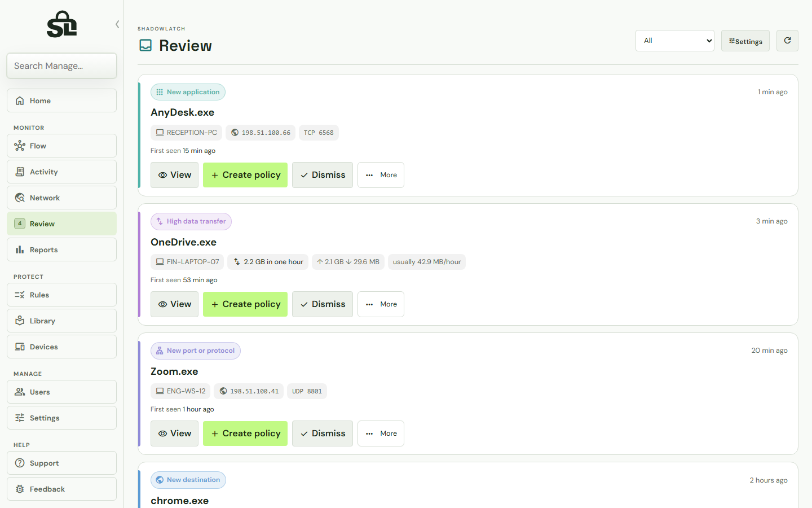Click the ShadowLatch logo
The height and width of the screenshot is (508, 812).
coord(62,24)
